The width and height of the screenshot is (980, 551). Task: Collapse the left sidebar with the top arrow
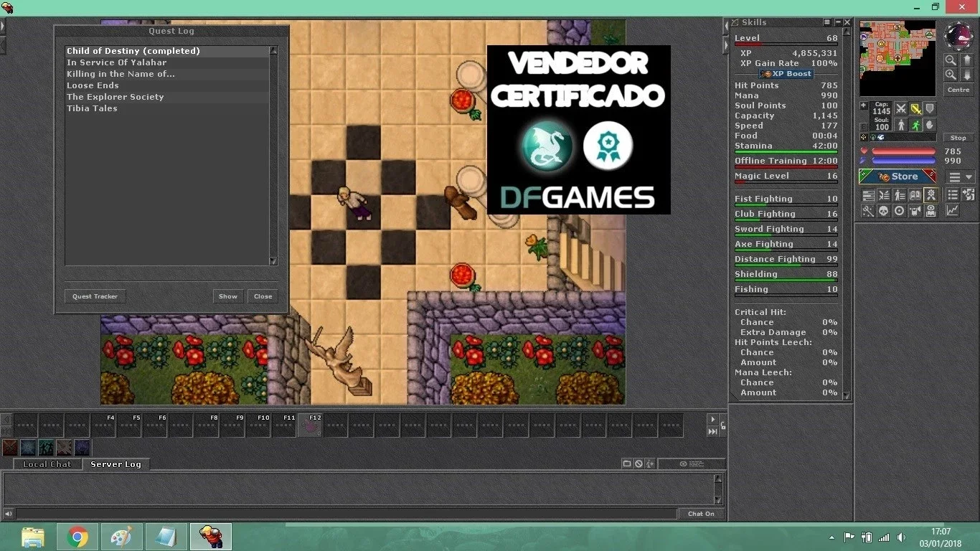pos(2,26)
